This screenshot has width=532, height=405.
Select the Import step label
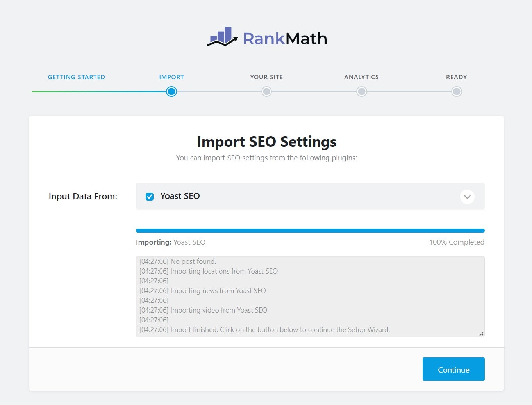[x=171, y=77]
